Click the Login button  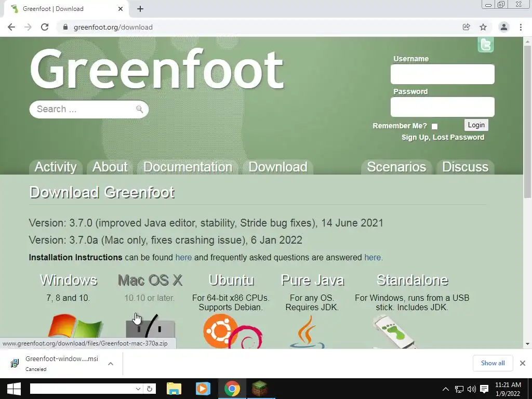476,125
